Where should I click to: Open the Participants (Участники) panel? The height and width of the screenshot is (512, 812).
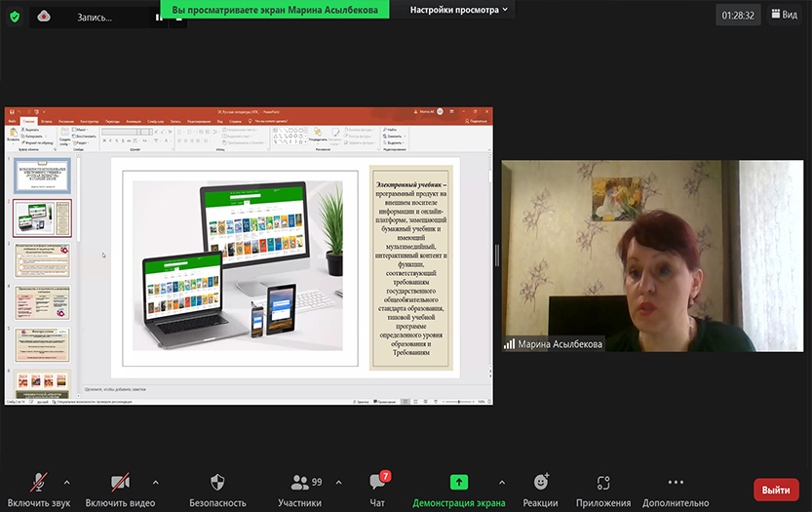tap(299, 483)
